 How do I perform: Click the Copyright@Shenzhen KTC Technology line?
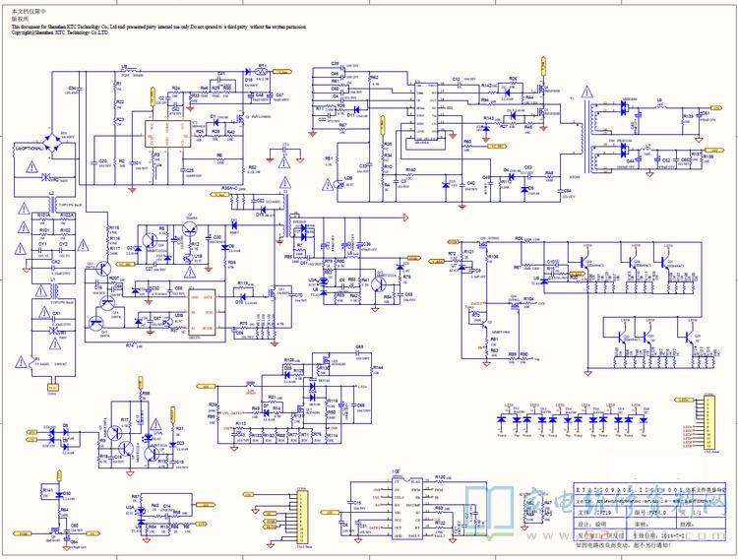pos(60,32)
